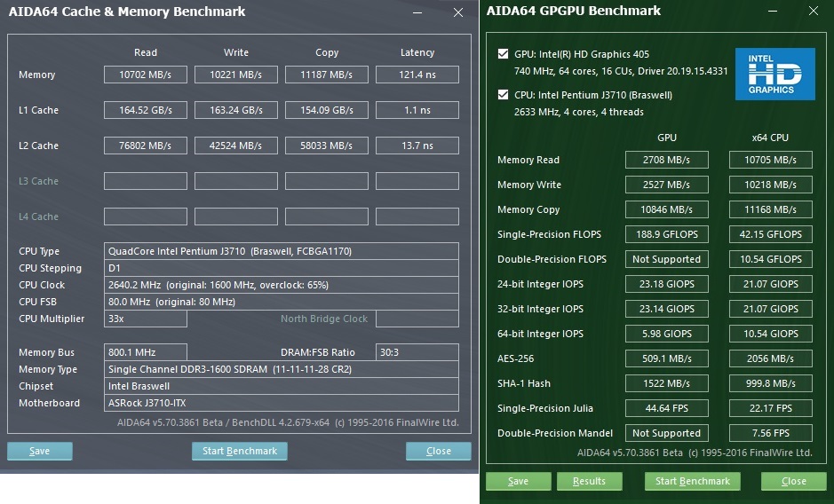Click CPU Single-Precision Julia 22.17 FPS
Screen dimensions: 834x504
[771, 408]
